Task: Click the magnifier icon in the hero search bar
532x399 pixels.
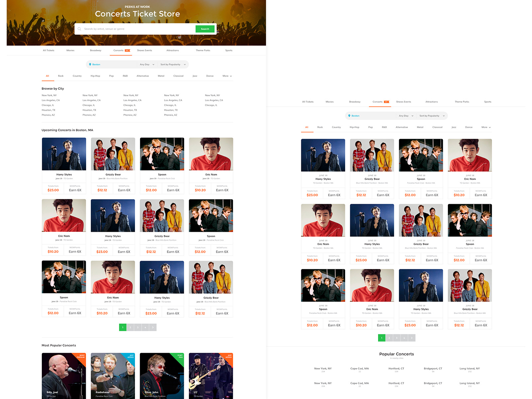Action: pyautogui.click(x=79, y=29)
